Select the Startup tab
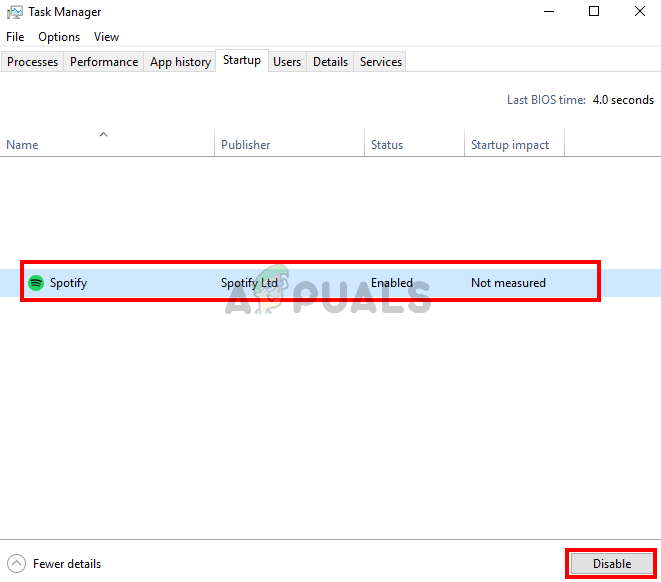Image resolution: width=661 pixels, height=582 pixels. tap(242, 60)
